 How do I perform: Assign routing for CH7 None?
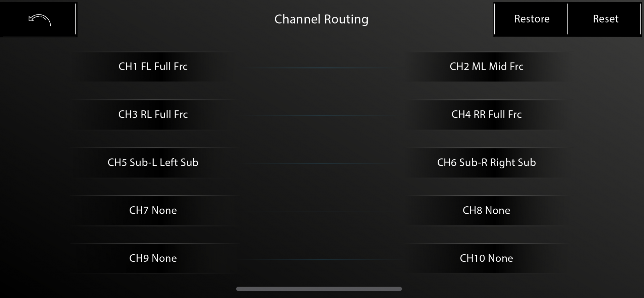[153, 211]
